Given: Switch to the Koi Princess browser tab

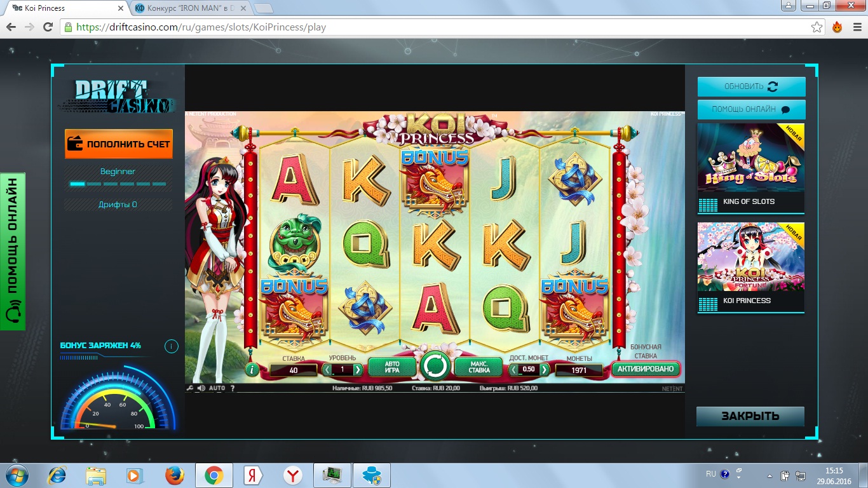Looking at the screenshot, I should (x=67, y=8).
